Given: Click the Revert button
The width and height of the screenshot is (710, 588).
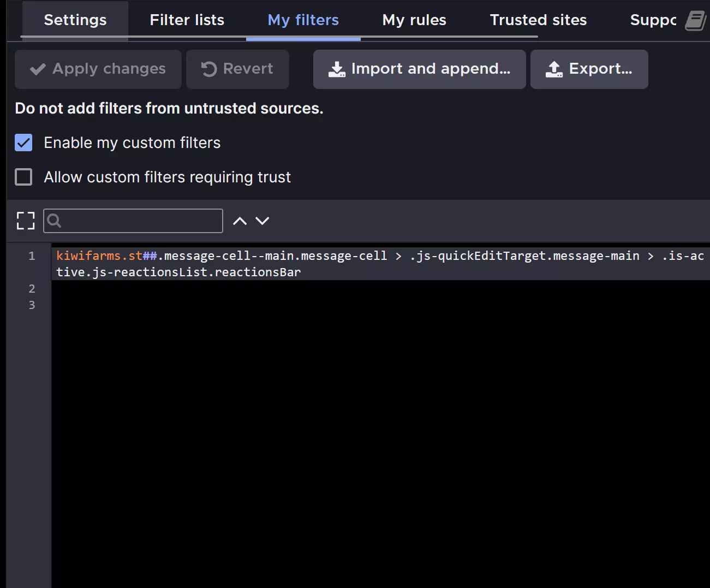Looking at the screenshot, I should click(x=237, y=69).
